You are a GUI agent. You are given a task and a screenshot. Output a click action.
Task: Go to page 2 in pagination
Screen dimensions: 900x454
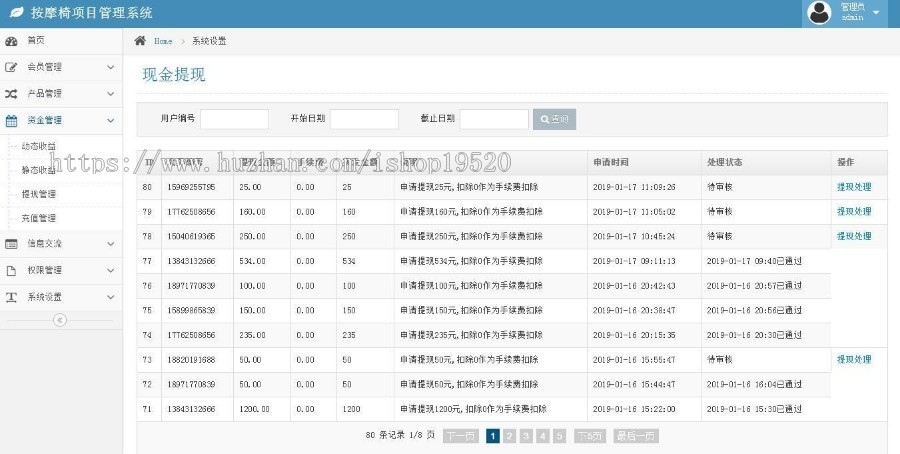point(509,436)
